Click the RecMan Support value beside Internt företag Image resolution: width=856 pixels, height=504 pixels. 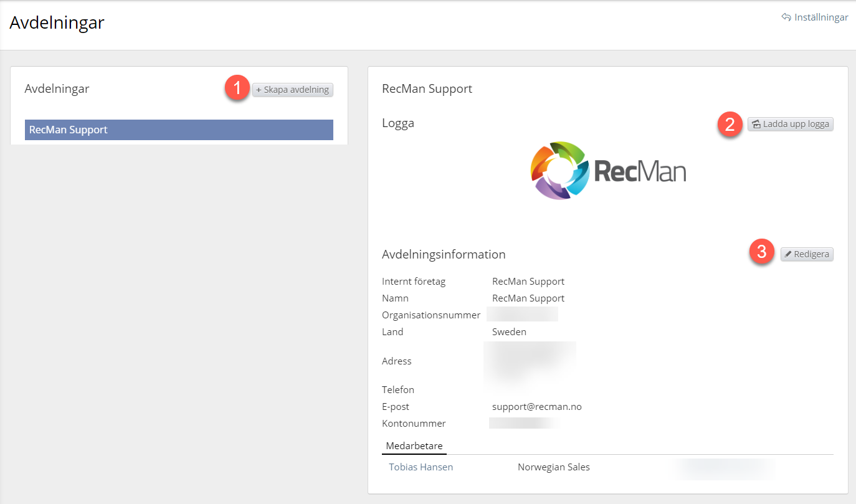click(528, 282)
